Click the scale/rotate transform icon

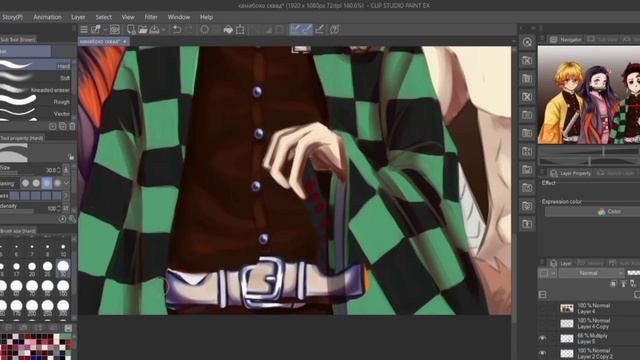tap(240, 29)
